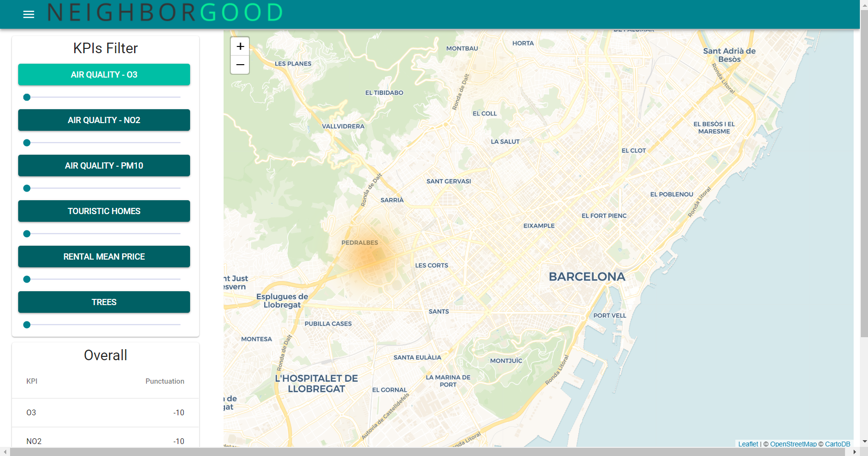Click the SANTS map label
This screenshot has height=456, width=868.
439,312
